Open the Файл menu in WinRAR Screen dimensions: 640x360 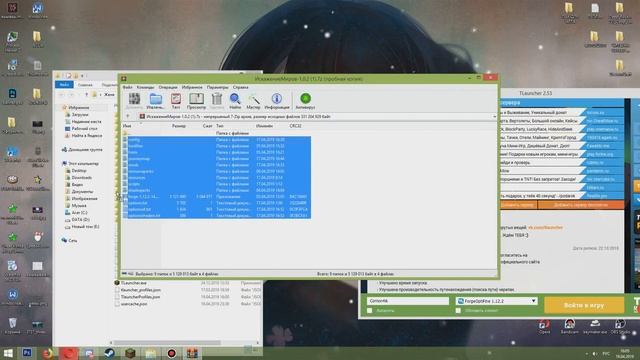(127, 87)
